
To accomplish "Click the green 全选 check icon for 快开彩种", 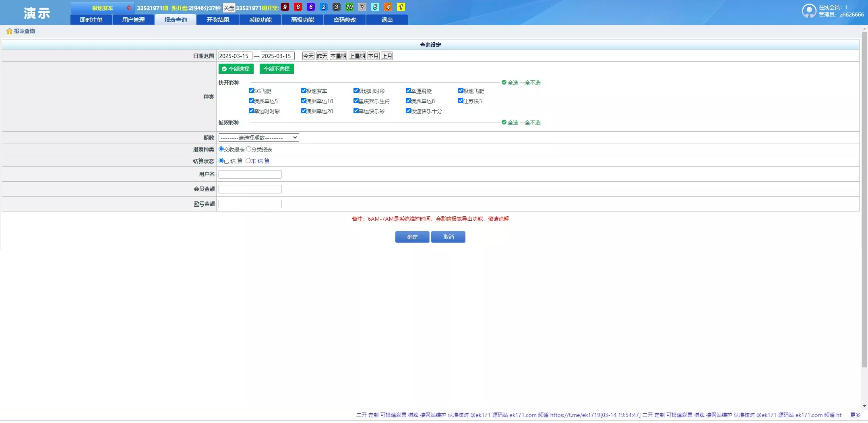I will coord(504,82).
